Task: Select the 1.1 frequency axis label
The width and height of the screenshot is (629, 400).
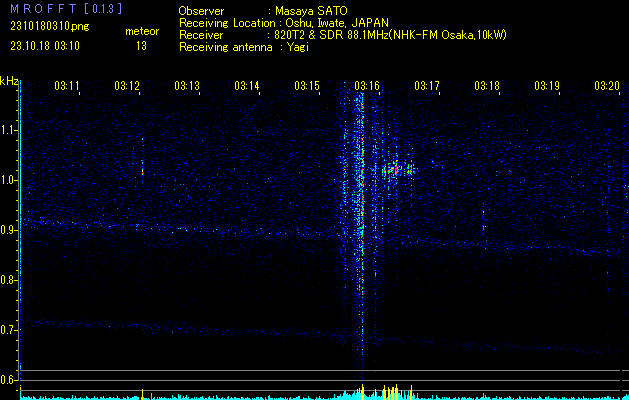Action: coord(10,130)
